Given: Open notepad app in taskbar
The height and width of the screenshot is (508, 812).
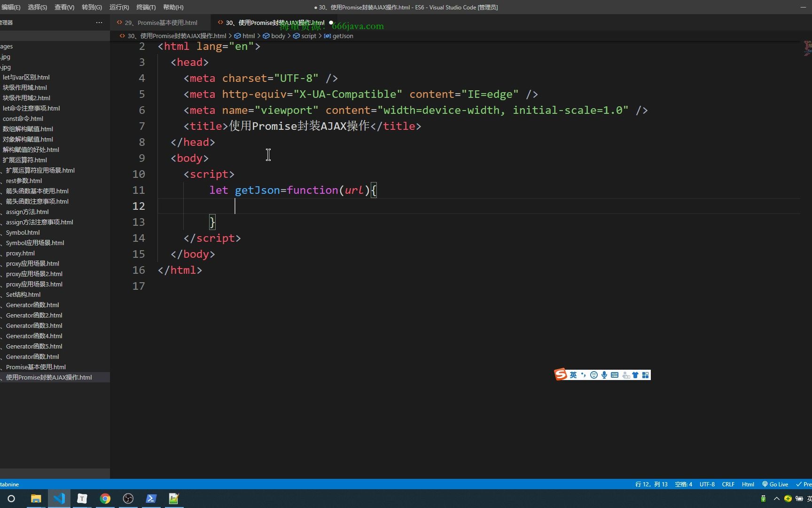Looking at the screenshot, I should (174, 499).
